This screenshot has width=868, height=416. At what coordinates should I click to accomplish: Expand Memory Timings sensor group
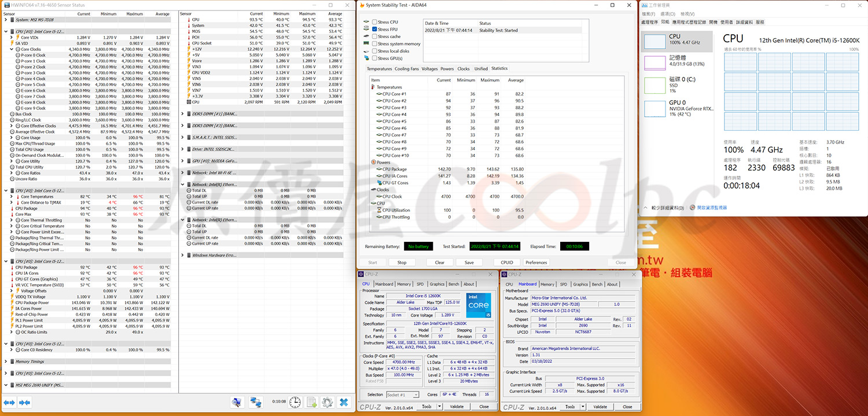click(6, 362)
